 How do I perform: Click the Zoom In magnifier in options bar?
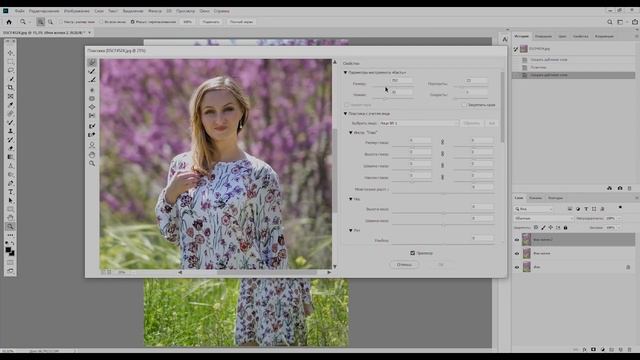(x=41, y=22)
